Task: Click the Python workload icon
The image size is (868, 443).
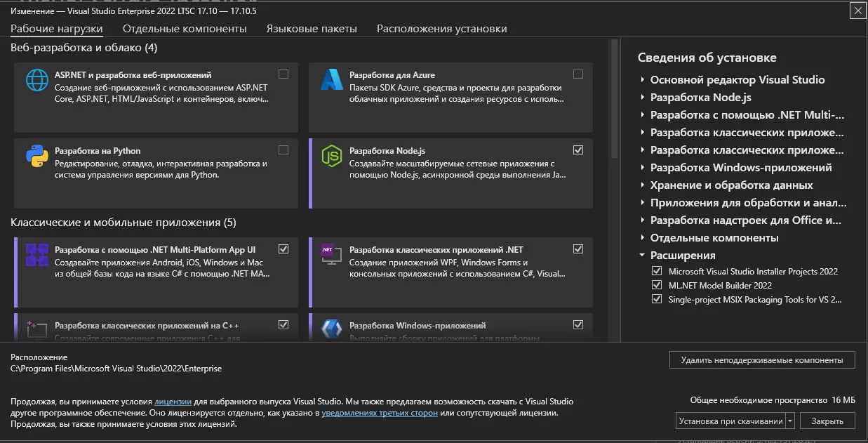Action: [36, 155]
